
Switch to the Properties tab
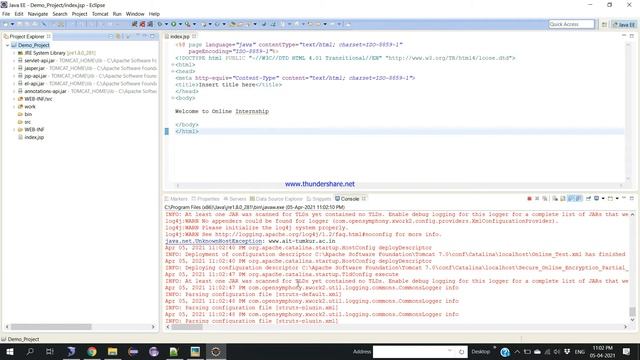click(x=206, y=199)
